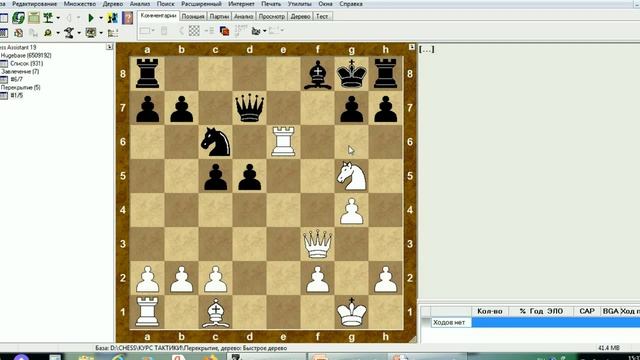Click the red-crossed database icon in second row
The image size is (640, 360).
18,33
